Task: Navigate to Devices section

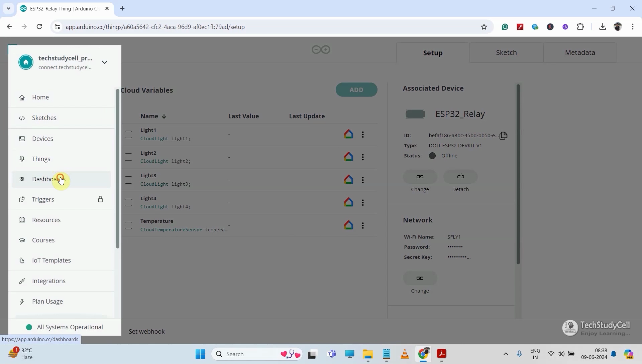Action: pos(42,138)
